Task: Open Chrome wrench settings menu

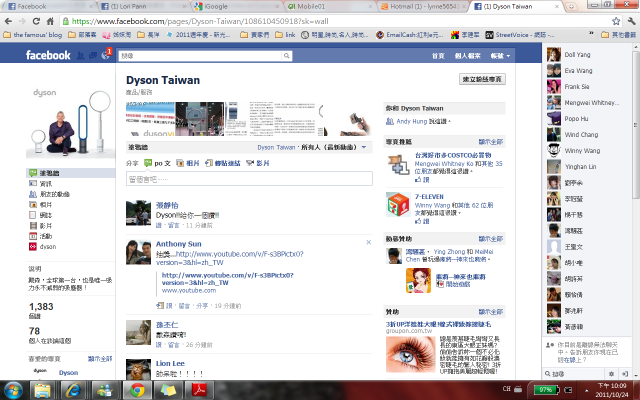Action: point(632,21)
